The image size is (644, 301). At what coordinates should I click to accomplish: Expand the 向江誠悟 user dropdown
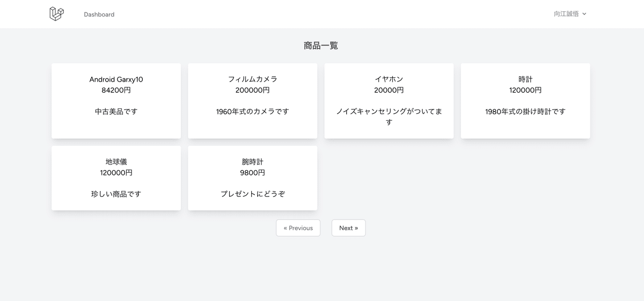[x=570, y=14]
